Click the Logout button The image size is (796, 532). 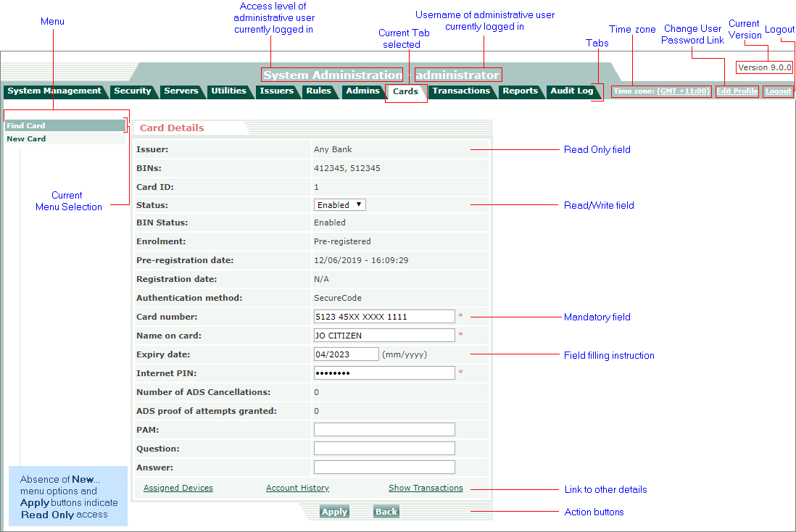pos(778,91)
